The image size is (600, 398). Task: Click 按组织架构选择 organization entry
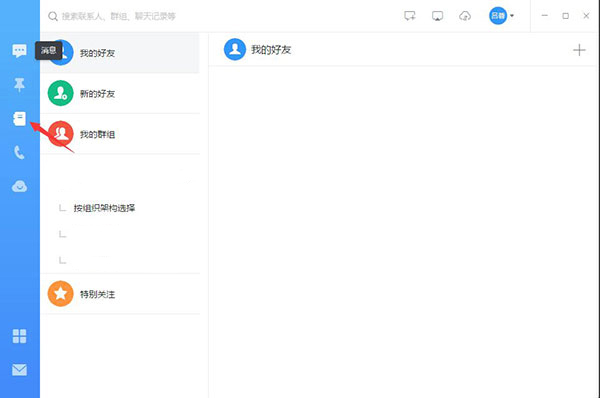[104, 208]
